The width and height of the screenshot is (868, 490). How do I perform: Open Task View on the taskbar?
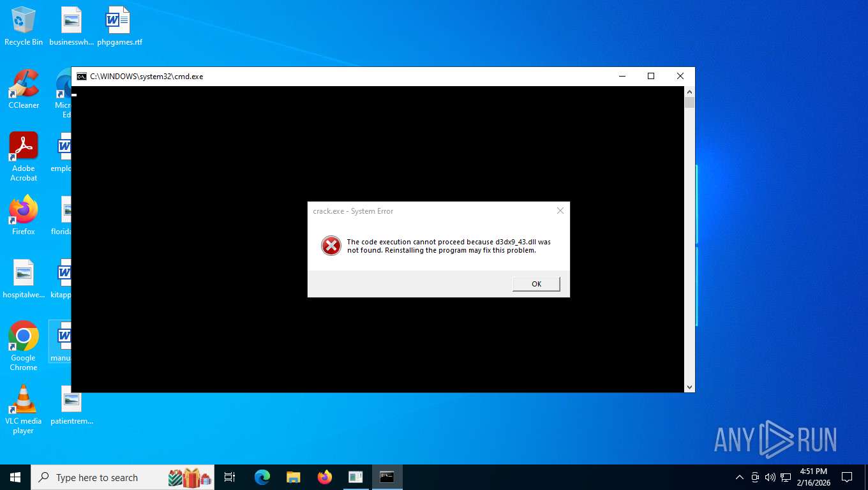pyautogui.click(x=230, y=477)
